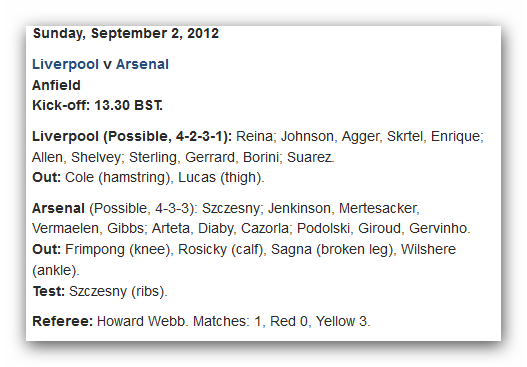Click the name Howard Webb
527x367 pixels.
(141, 321)
